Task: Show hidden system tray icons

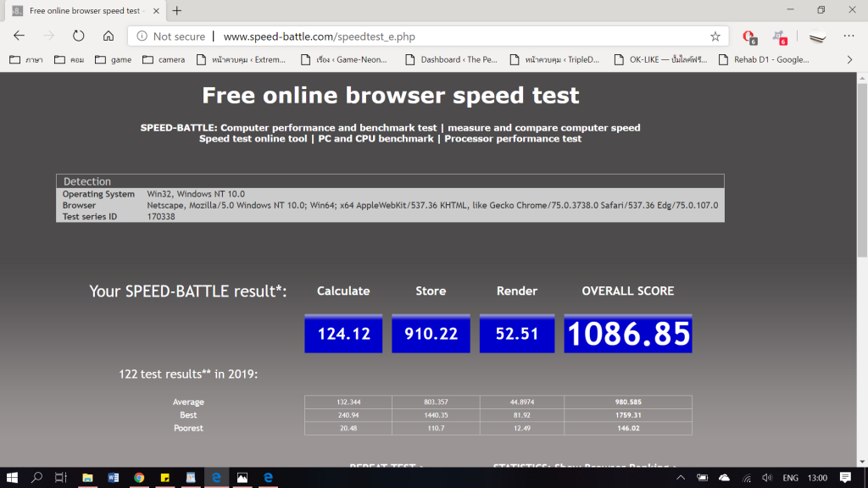Action: point(681,478)
